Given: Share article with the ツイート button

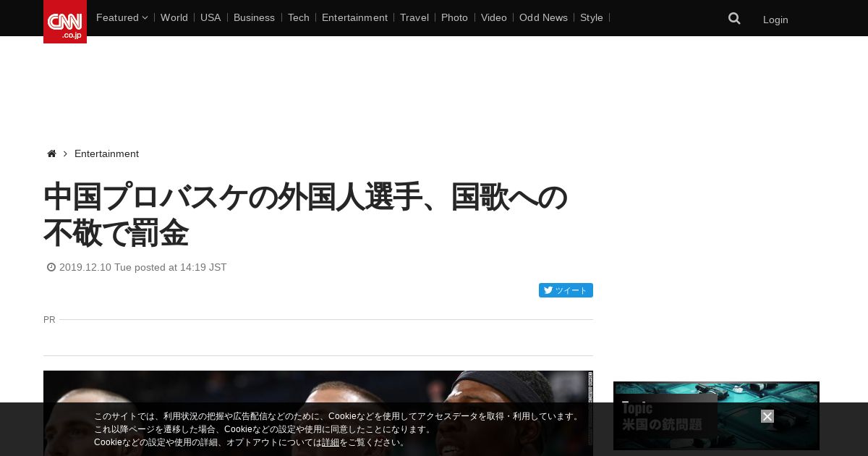Looking at the screenshot, I should 566,290.
